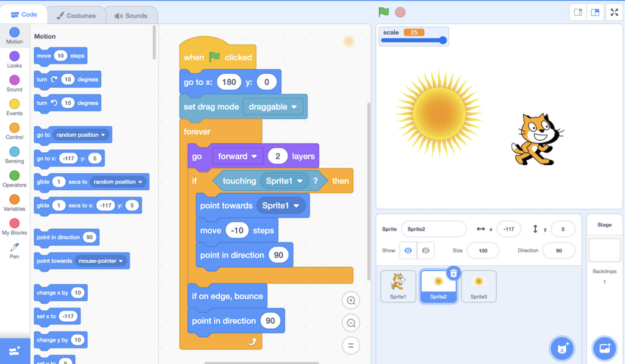Click the change x by 10 palette block

60,293
